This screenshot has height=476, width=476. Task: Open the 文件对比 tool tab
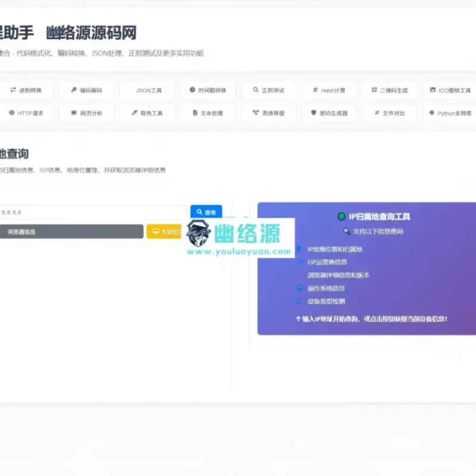point(390,113)
